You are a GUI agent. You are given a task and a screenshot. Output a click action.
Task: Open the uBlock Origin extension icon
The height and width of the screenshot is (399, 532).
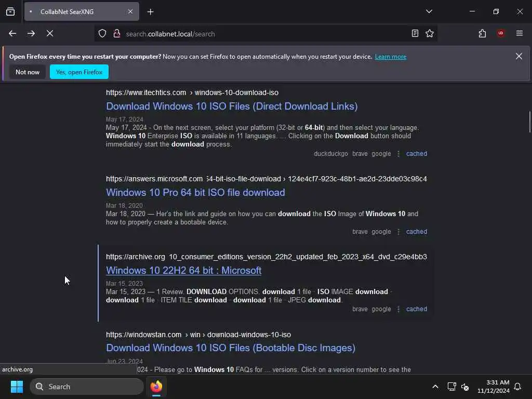click(x=501, y=33)
